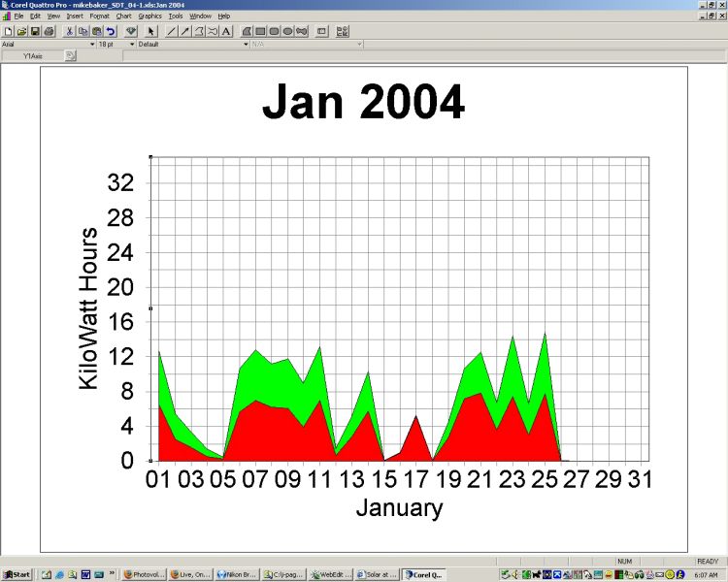Click the Undo arrow icon
The height and width of the screenshot is (582, 728).
coord(111,31)
